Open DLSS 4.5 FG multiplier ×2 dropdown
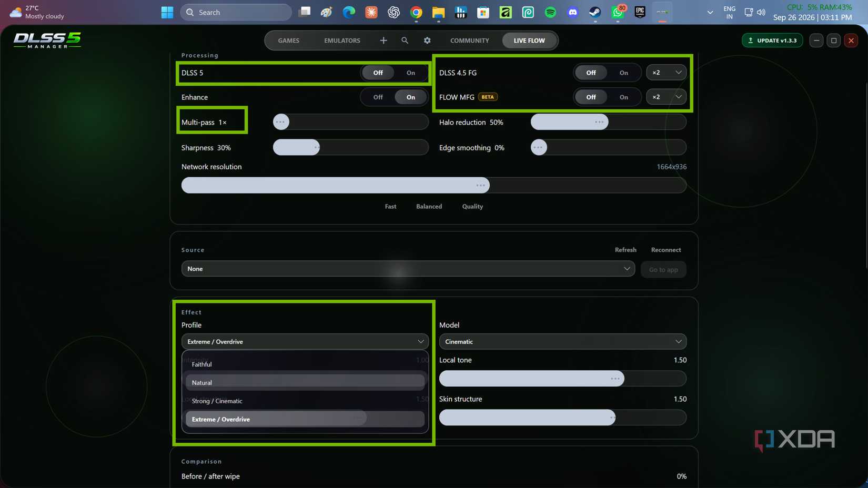868x488 pixels. coord(667,73)
